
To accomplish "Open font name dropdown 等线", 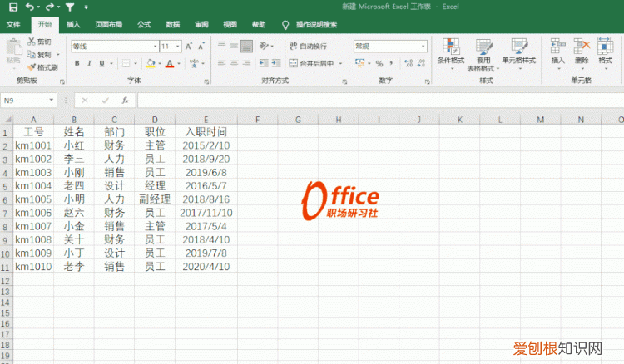I will [156, 47].
